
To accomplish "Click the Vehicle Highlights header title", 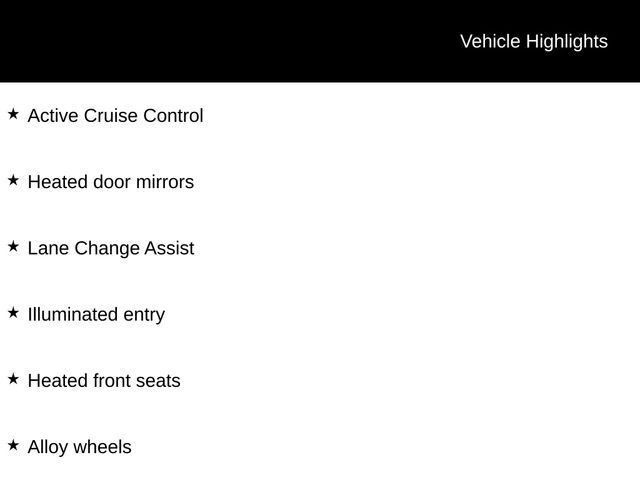I will pos(533,41).
